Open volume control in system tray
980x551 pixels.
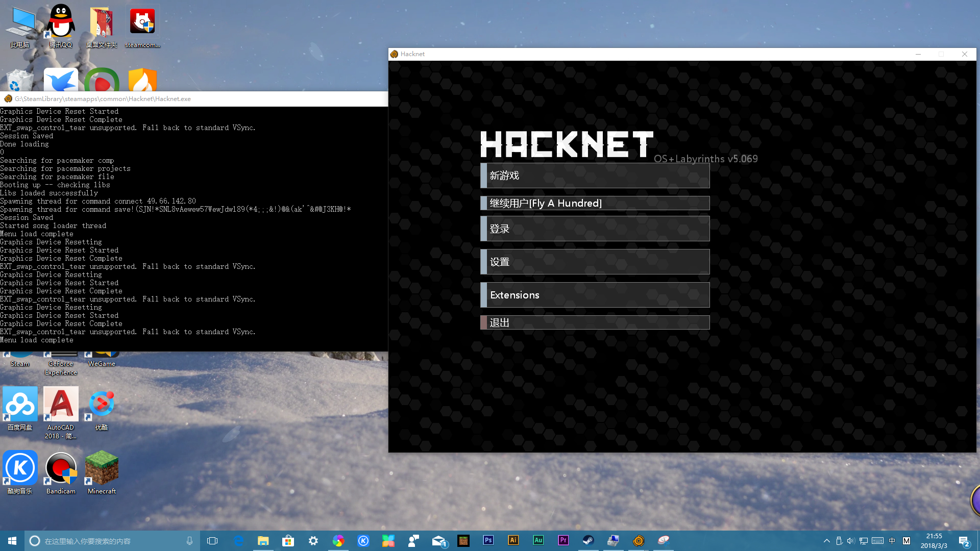(x=850, y=541)
